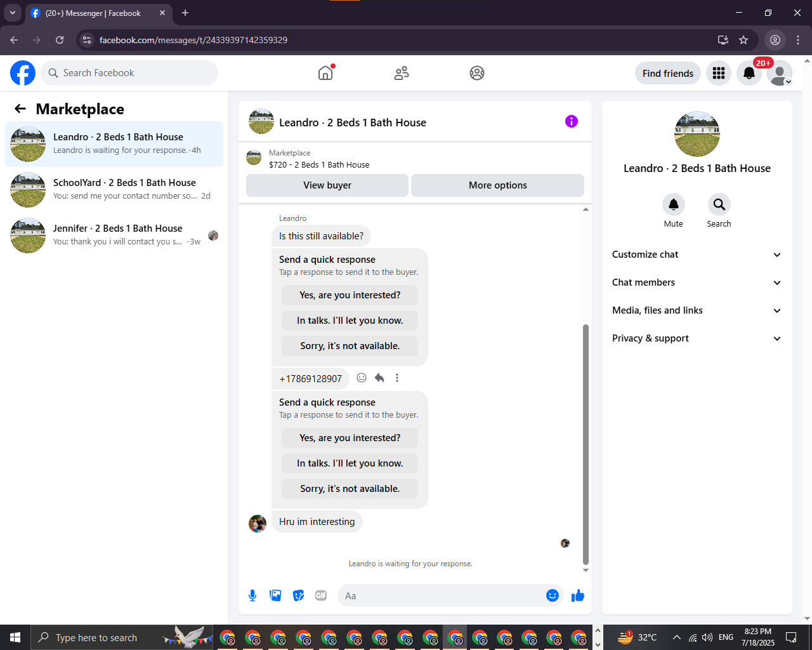The height and width of the screenshot is (650, 812).
Task: Attach a photo file icon
Action: tap(275, 595)
